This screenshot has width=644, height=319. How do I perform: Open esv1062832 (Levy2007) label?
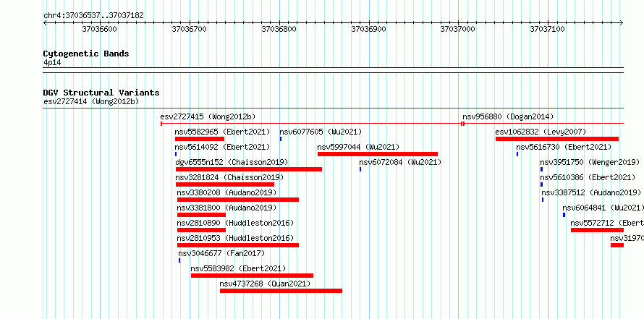coord(541,132)
